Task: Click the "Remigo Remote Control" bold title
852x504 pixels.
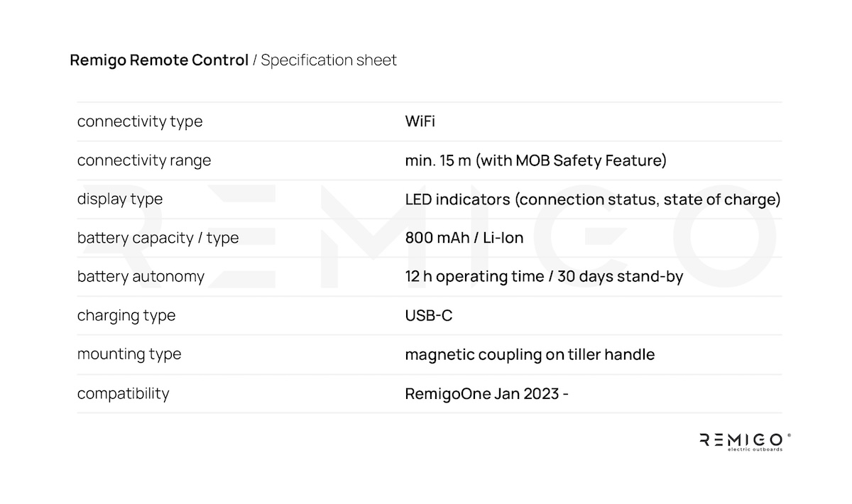Action: tap(159, 60)
